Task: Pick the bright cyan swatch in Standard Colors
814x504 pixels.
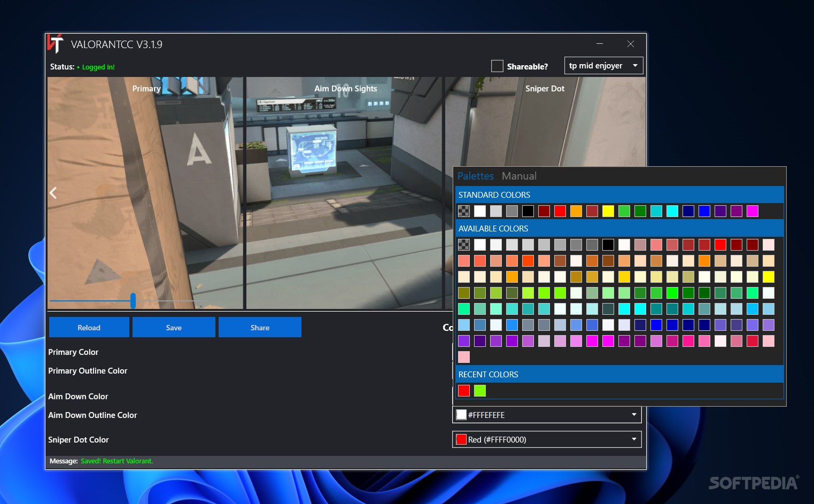Action: [672, 211]
